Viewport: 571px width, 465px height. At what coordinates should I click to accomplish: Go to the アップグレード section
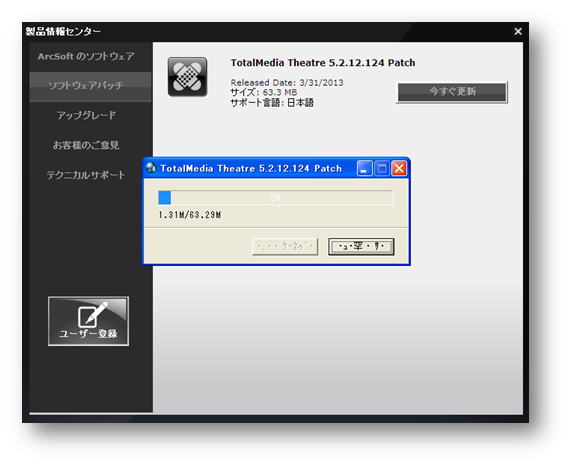pos(86,115)
